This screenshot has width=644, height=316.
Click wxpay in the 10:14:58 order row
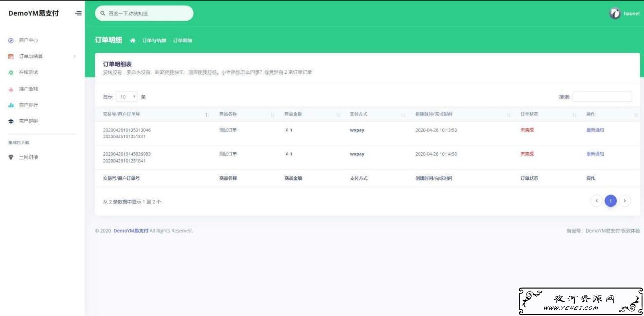click(x=357, y=154)
